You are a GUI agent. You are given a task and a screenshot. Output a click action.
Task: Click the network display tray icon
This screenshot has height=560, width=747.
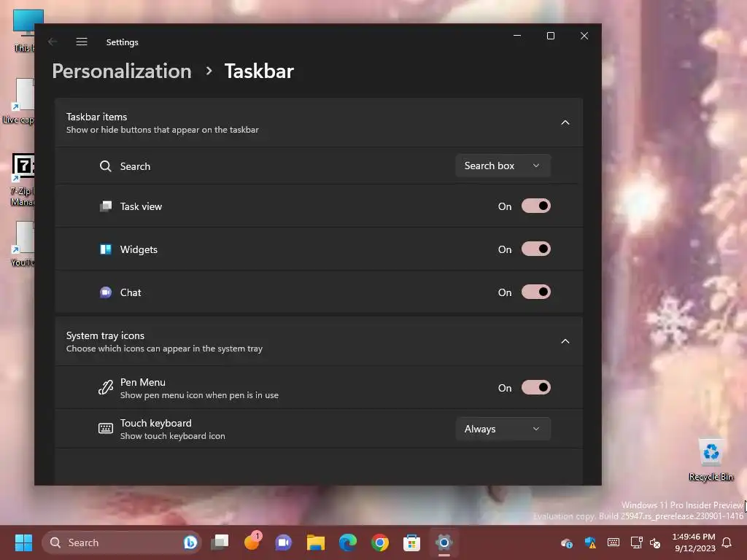coord(636,542)
